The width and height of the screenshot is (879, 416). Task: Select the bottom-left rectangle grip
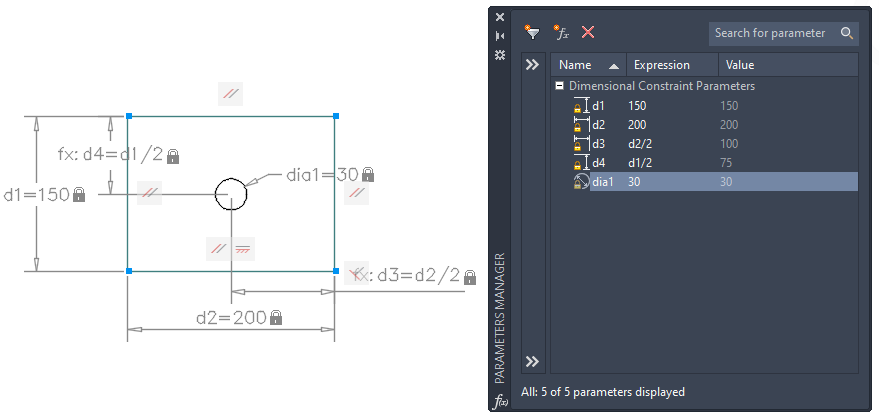[128, 271]
